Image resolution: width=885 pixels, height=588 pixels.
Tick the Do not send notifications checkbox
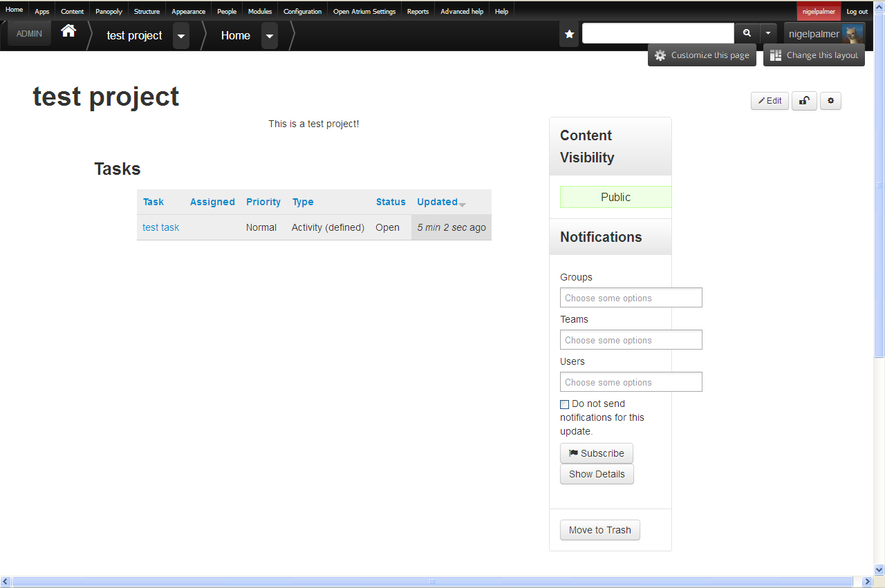coord(564,404)
